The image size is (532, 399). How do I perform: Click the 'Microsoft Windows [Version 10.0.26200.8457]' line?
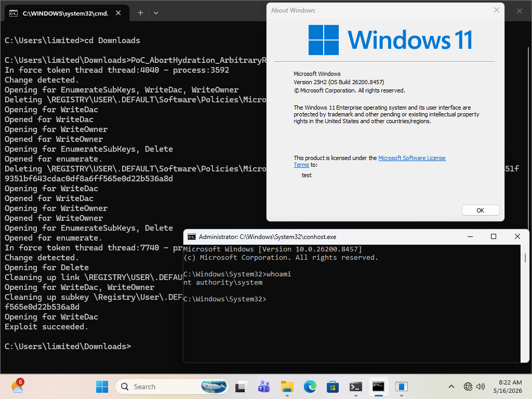[x=272, y=249]
